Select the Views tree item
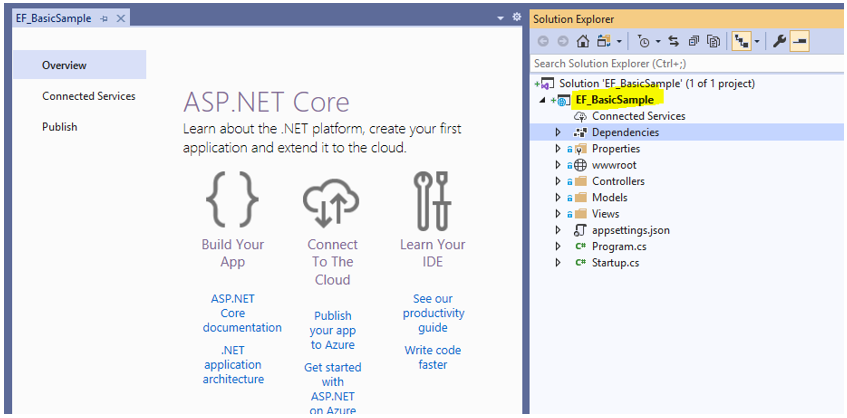 [x=606, y=214]
